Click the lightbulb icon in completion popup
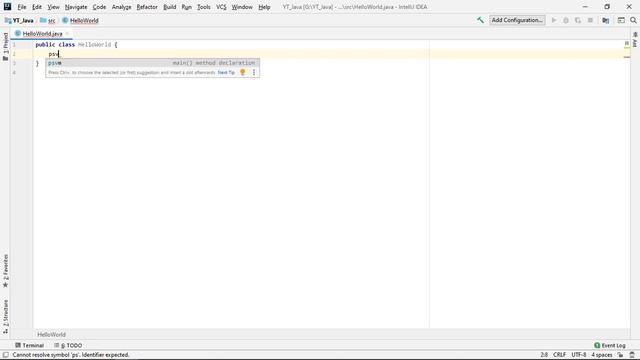 pyautogui.click(x=242, y=72)
